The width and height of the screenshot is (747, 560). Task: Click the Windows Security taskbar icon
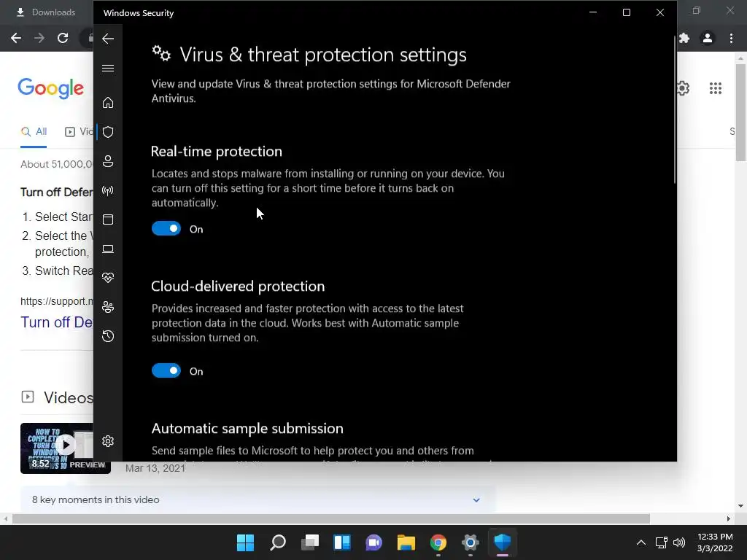click(503, 542)
